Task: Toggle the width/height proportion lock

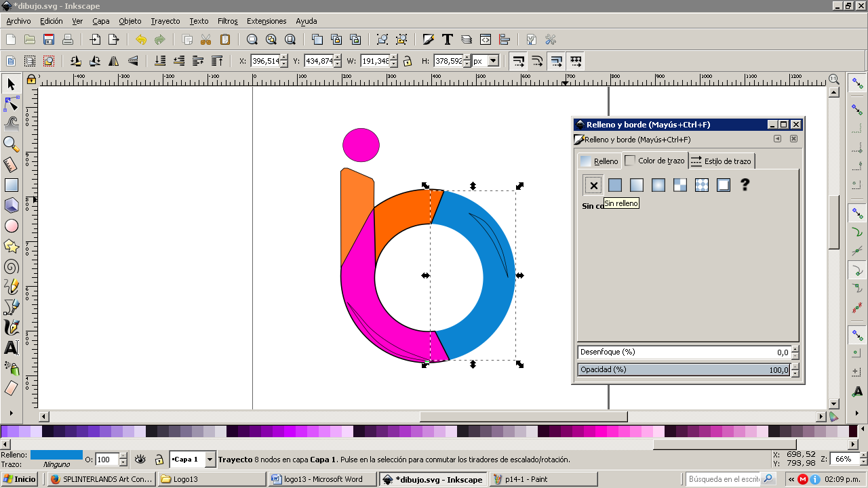Action: tap(407, 61)
